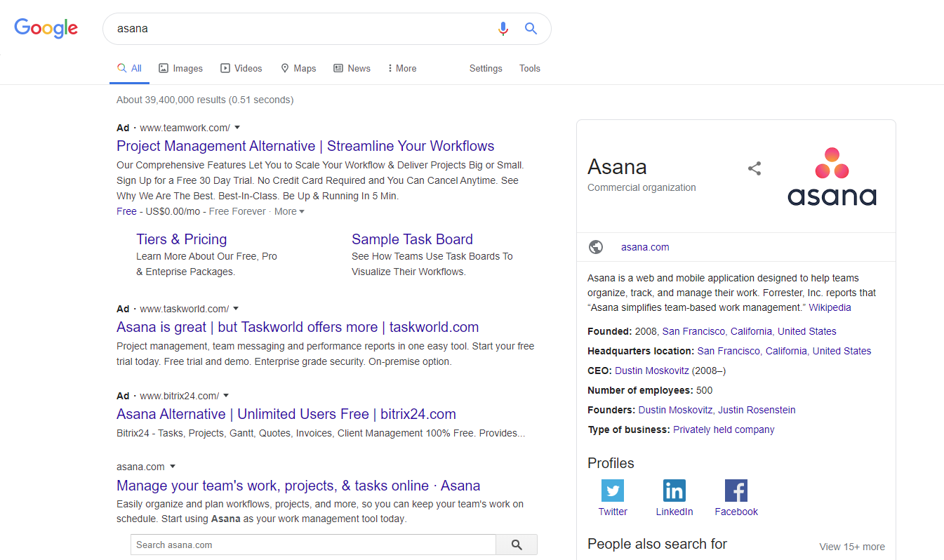Image resolution: width=944 pixels, height=560 pixels.
Task: Open the Wikipedia source link
Action: 830,307
